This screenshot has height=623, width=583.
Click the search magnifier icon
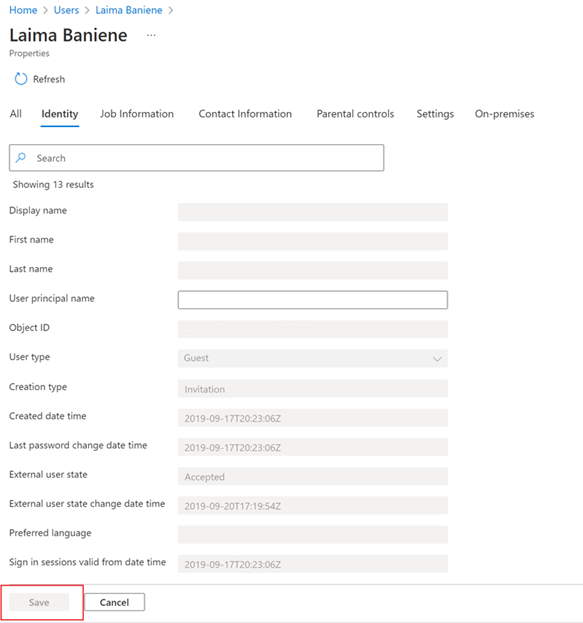[21, 158]
